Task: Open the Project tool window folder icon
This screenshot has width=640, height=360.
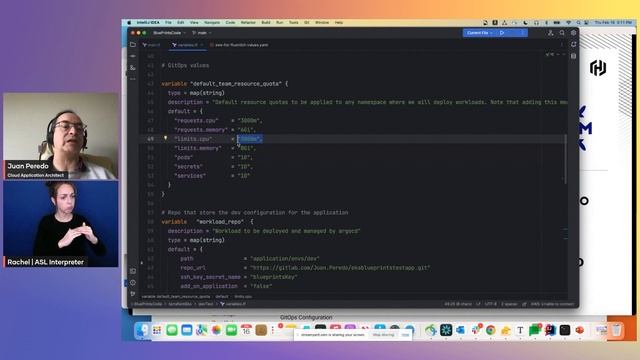Action: coord(133,44)
